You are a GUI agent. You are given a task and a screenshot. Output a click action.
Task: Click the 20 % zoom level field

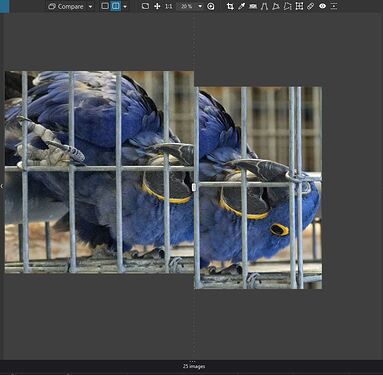[x=187, y=6]
